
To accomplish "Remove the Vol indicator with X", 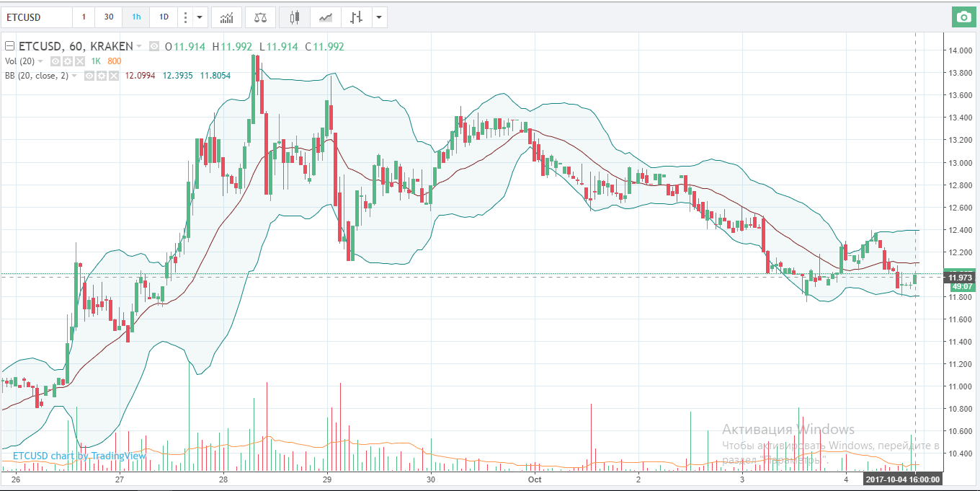I will 79,61.
